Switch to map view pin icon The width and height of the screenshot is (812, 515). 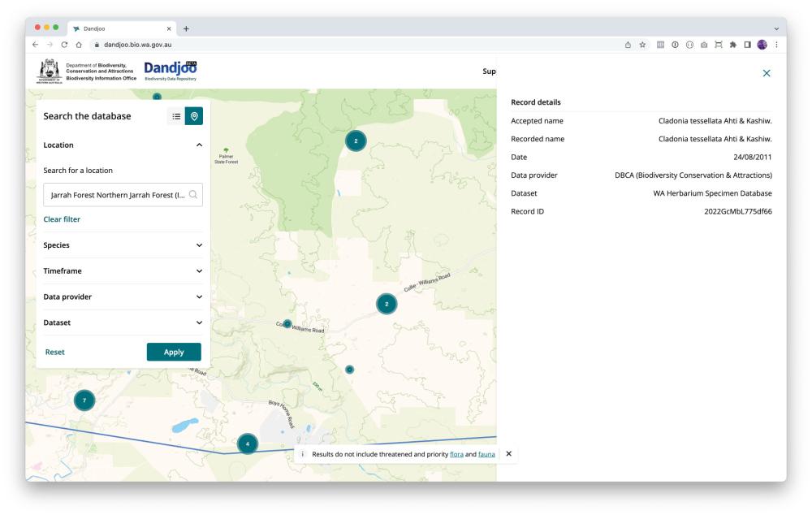(x=194, y=117)
